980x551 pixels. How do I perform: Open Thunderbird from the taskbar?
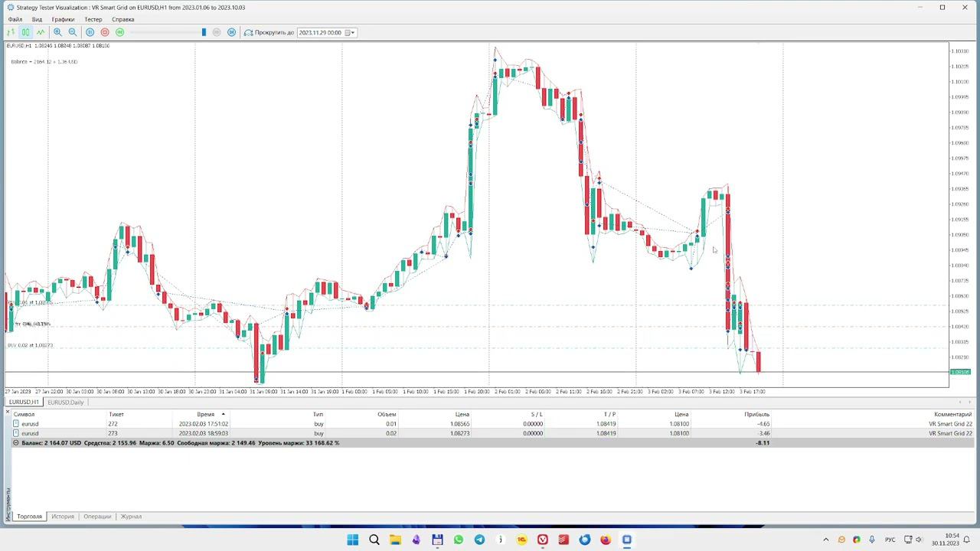pyautogui.click(x=585, y=540)
